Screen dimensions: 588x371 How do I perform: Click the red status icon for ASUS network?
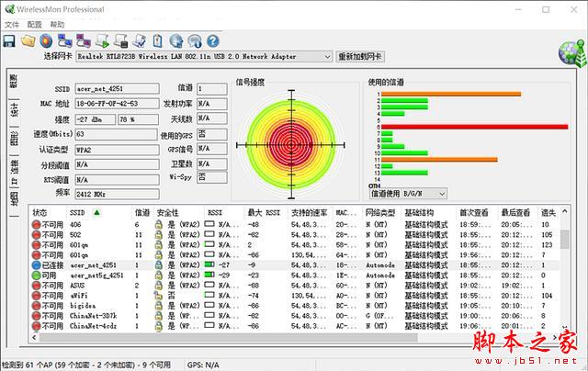pyautogui.click(x=36, y=286)
